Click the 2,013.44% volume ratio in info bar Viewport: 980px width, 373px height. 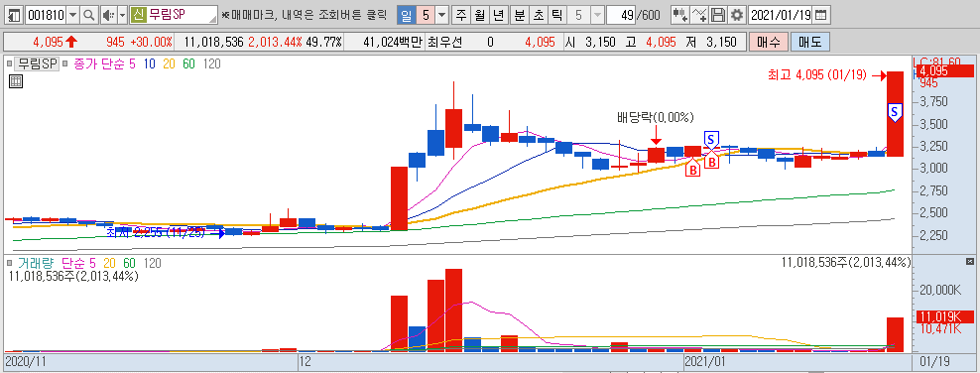click(275, 43)
